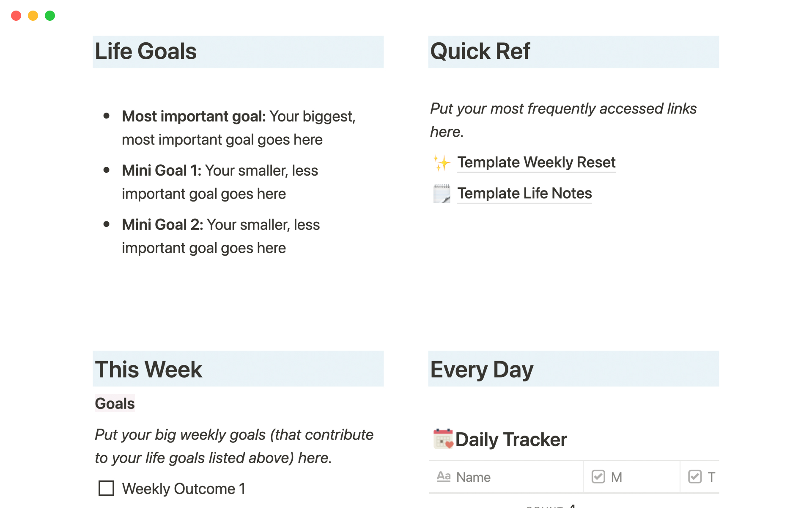812x508 pixels.
Task: Tick the Weekly Outcome 1 checkbox
Action: pos(106,488)
